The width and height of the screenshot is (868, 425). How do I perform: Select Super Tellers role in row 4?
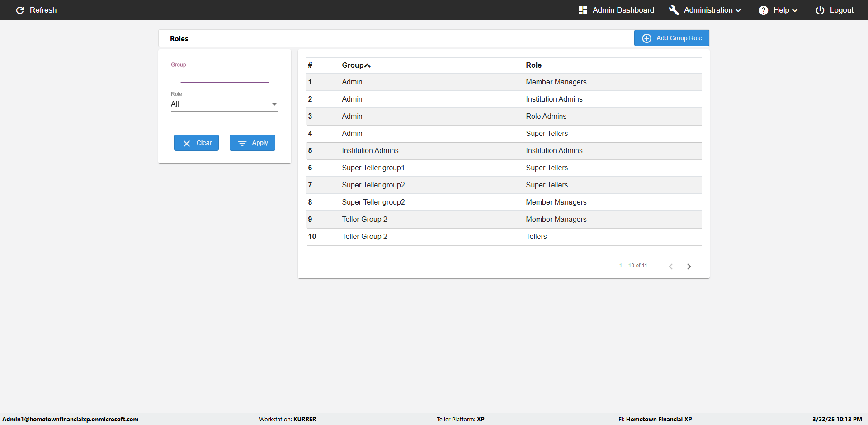pyautogui.click(x=547, y=134)
